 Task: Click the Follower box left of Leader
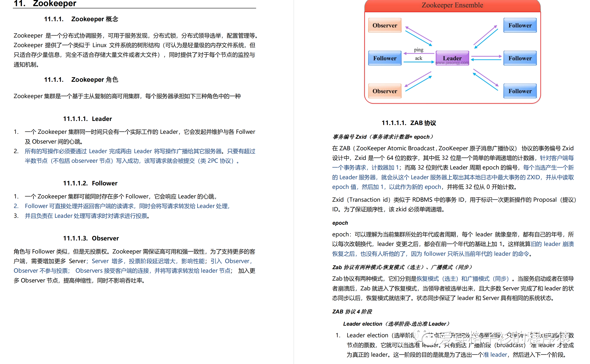384,58
